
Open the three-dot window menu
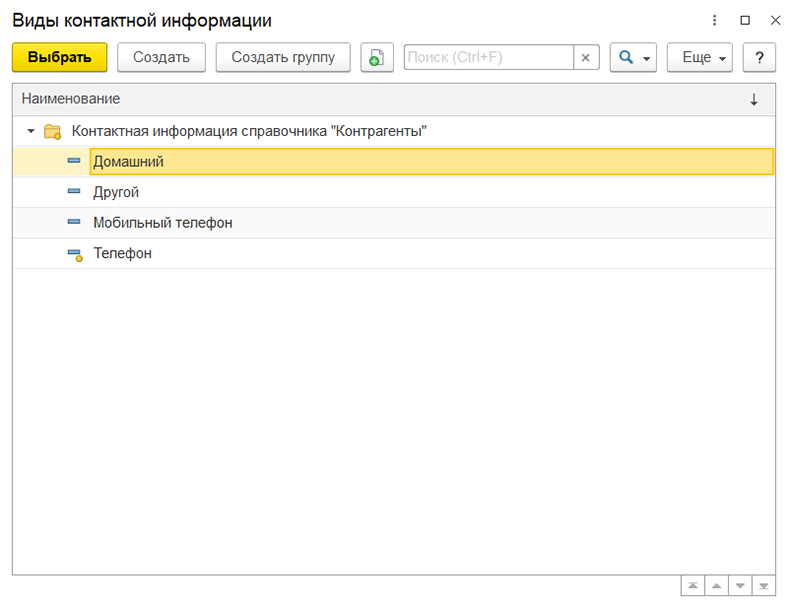click(714, 20)
